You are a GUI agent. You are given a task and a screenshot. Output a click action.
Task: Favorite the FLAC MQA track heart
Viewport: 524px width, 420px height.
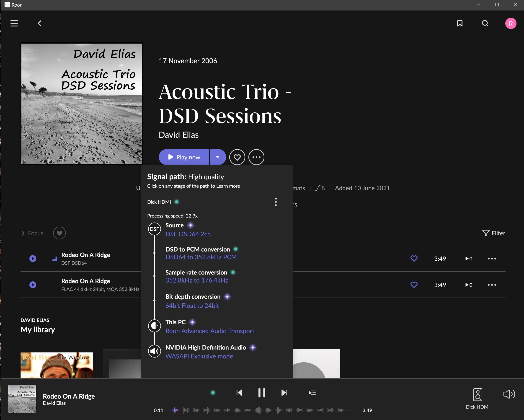tap(414, 285)
